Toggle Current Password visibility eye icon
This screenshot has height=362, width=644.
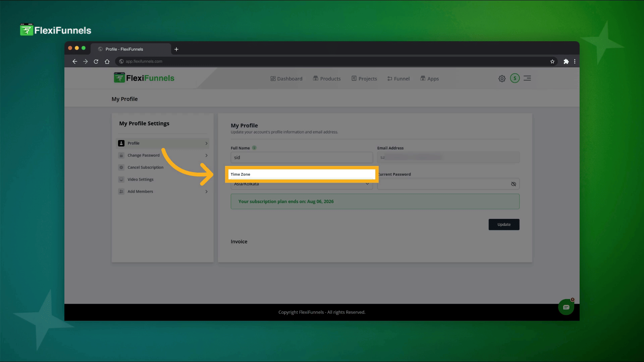pyautogui.click(x=513, y=184)
